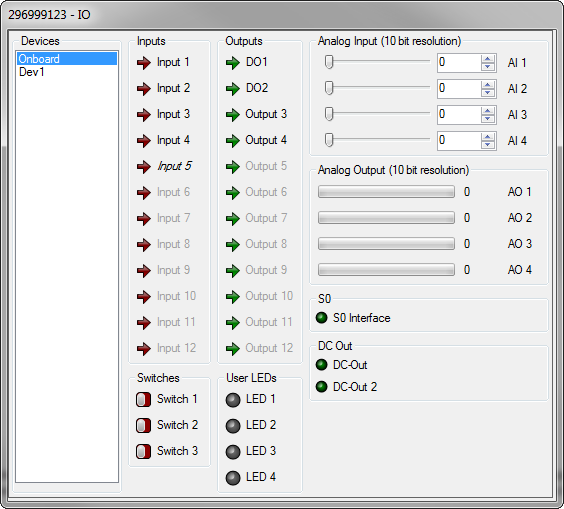Flip Switch 3 toggle

click(144, 451)
